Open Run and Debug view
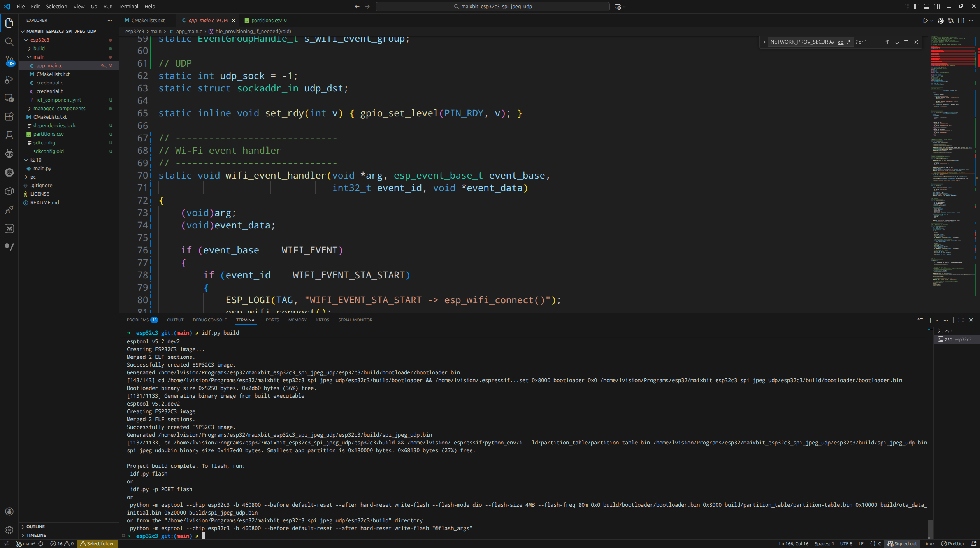This screenshot has height=548, width=980. 9,79
